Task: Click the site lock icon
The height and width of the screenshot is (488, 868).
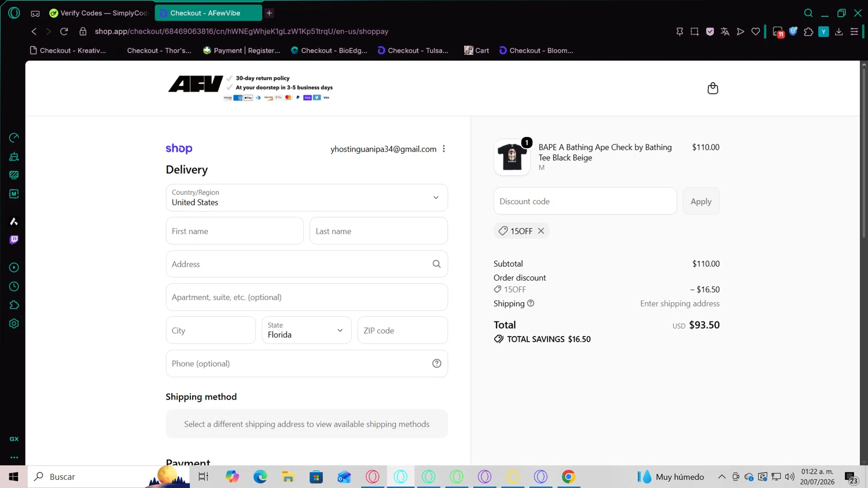Action: point(83,31)
